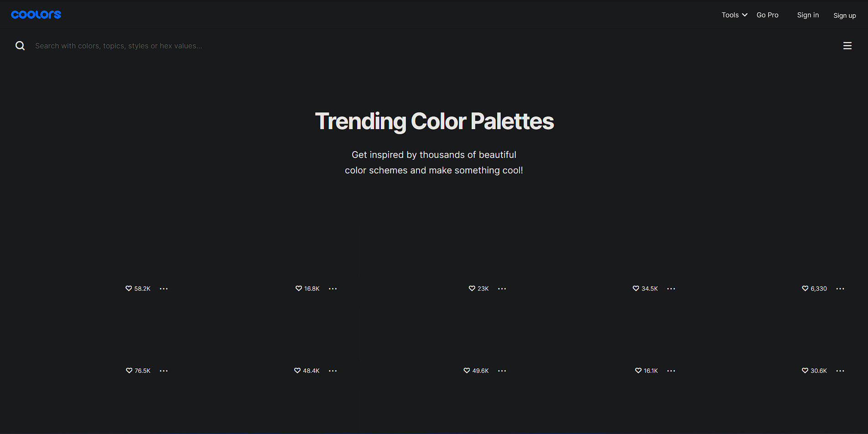Open the ellipsis menu beside the 23K palette

pos(502,288)
